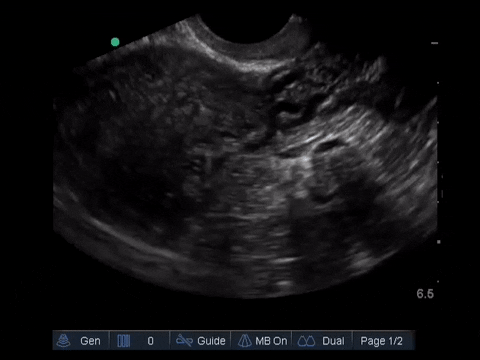Toggle the Guide label on

pyautogui.click(x=211, y=341)
